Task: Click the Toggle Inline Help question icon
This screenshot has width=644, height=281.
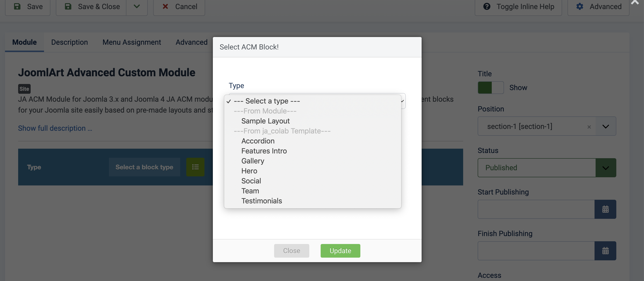Action: (487, 7)
